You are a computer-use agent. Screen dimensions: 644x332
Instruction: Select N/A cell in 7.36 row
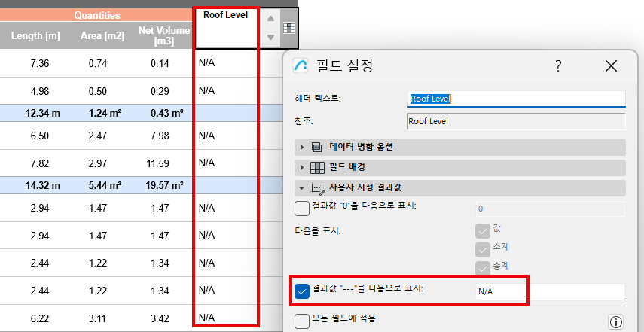(x=206, y=63)
